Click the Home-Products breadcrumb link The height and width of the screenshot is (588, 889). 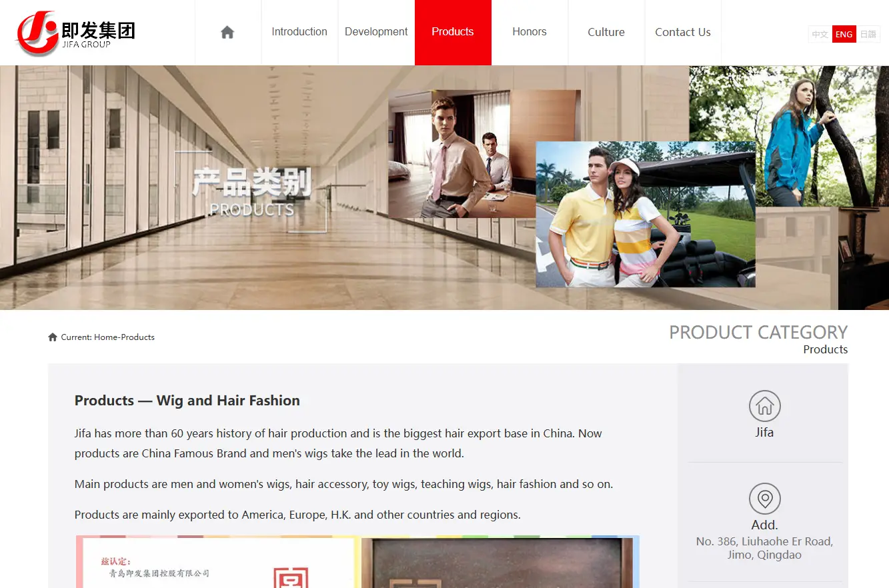pos(124,337)
